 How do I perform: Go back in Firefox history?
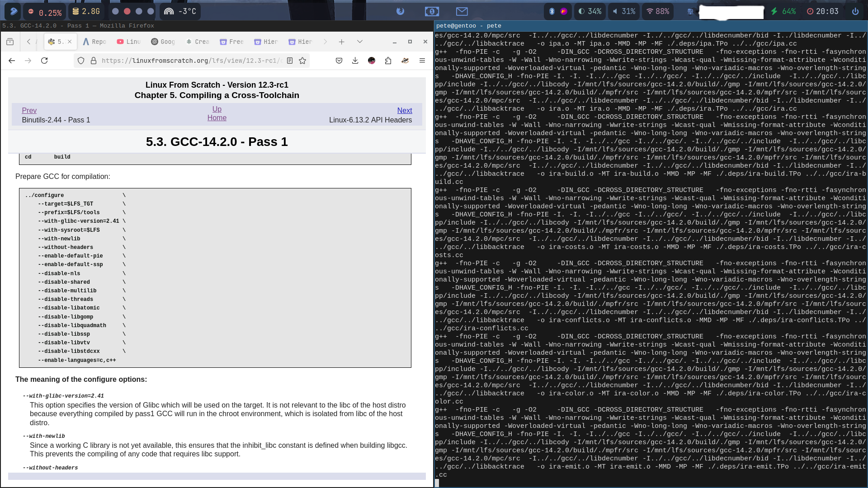coord(12,61)
